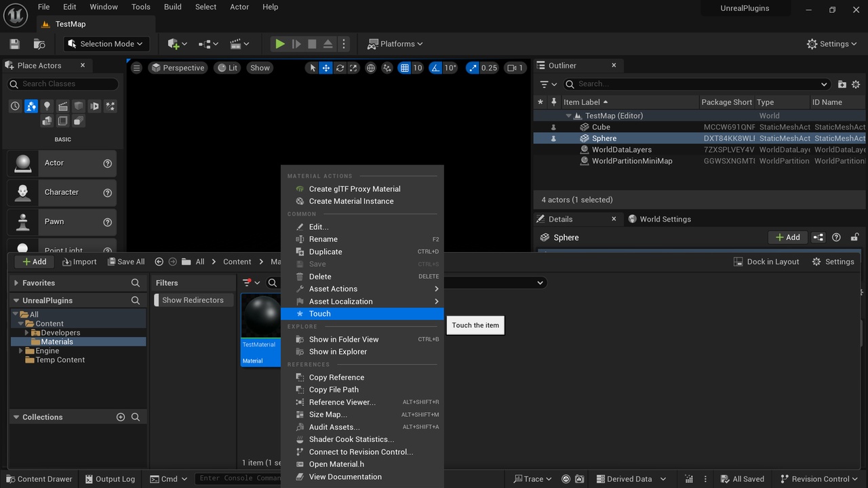This screenshot has width=868, height=488.
Task: Select Pawn in Place Actors
Action: point(62,222)
